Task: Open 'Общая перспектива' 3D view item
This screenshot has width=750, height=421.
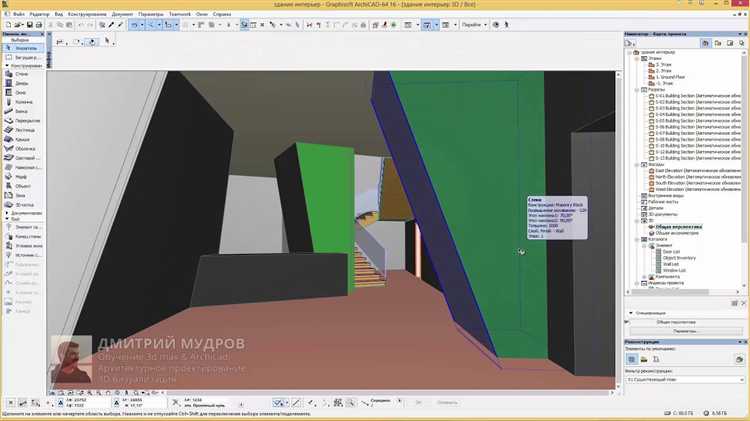Action: click(679, 227)
